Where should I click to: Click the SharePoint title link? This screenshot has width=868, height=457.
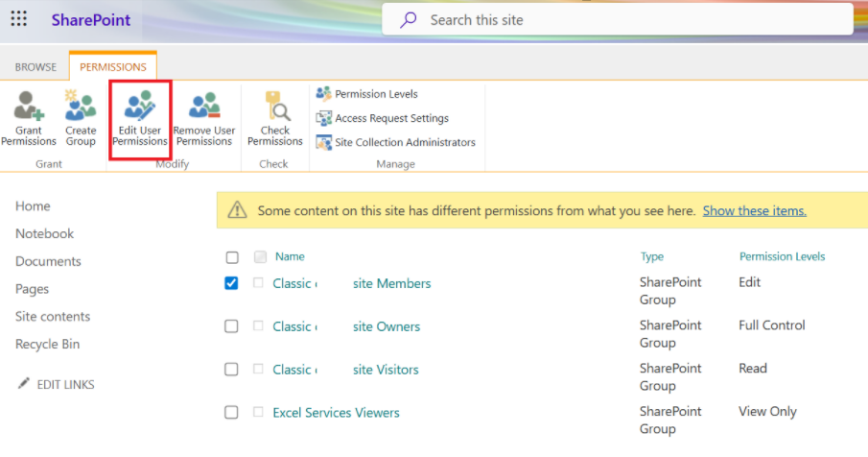click(91, 20)
